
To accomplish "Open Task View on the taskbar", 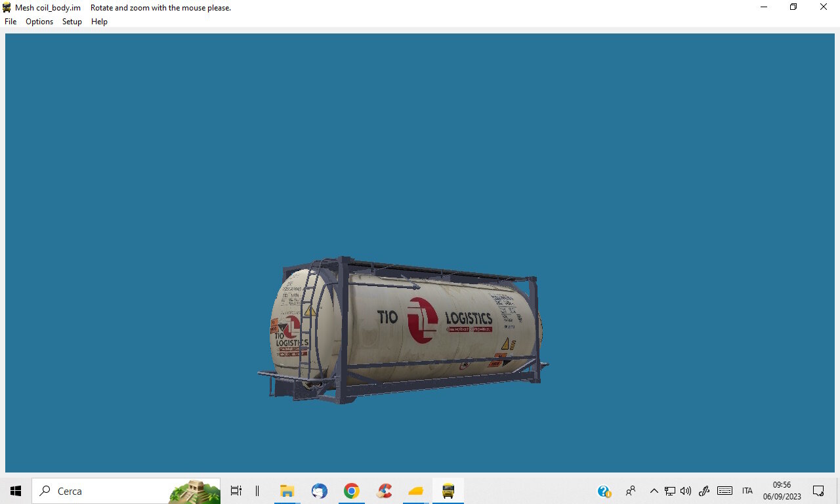I will pyautogui.click(x=236, y=491).
